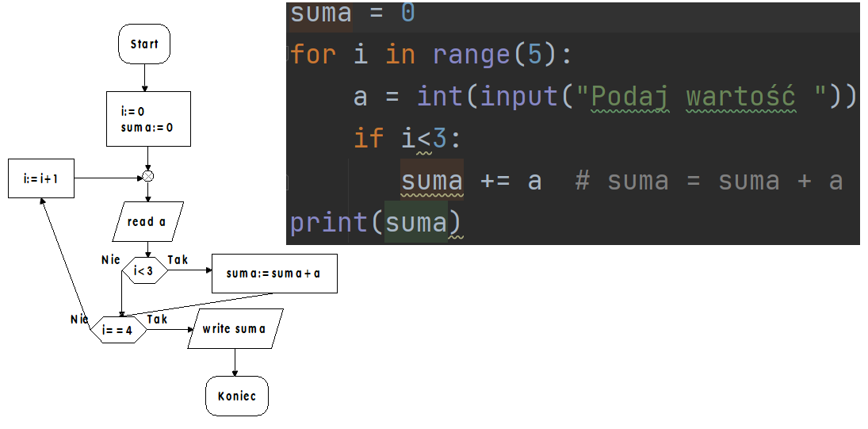
Task: Select the Koniec terminator node
Action: point(236,396)
